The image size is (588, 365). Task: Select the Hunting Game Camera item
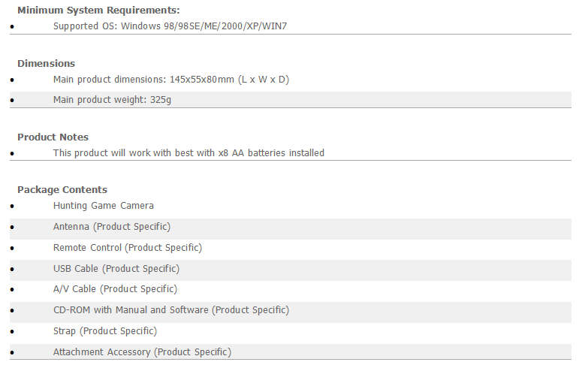[104, 206]
